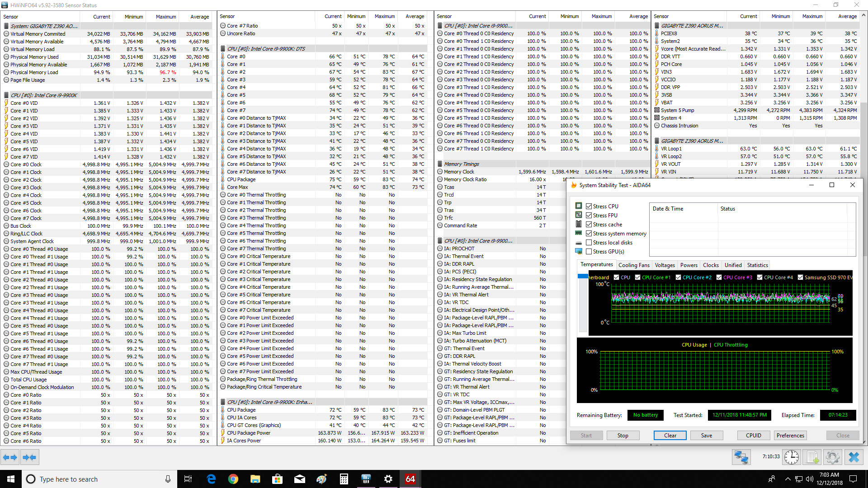Switch to the Cooling Fans tab
Screen dimensions: 868x488
pos(633,265)
